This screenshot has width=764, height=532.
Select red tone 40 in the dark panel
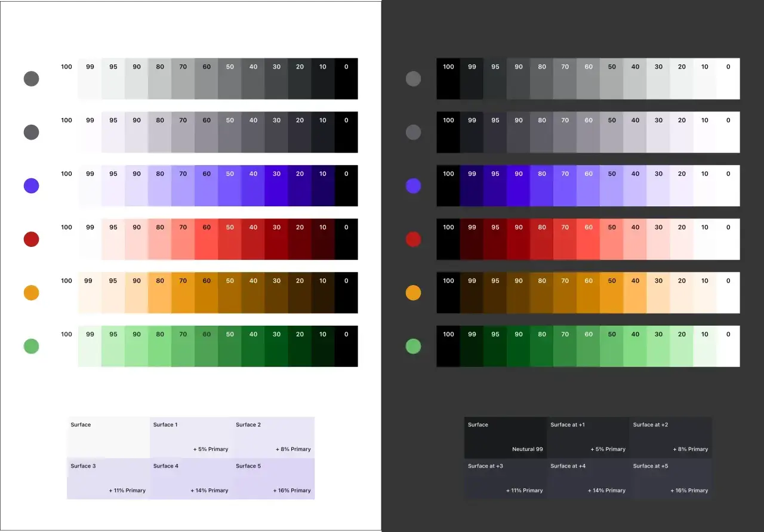click(x=635, y=239)
